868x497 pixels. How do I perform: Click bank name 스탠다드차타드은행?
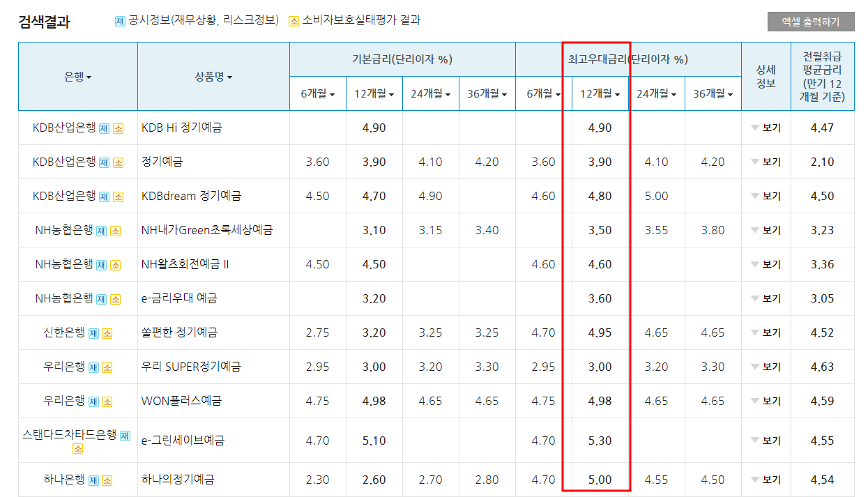[x=70, y=435]
